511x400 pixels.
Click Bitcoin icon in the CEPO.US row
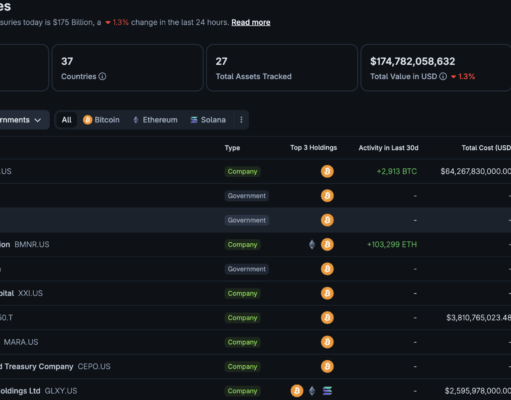pyautogui.click(x=327, y=366)
